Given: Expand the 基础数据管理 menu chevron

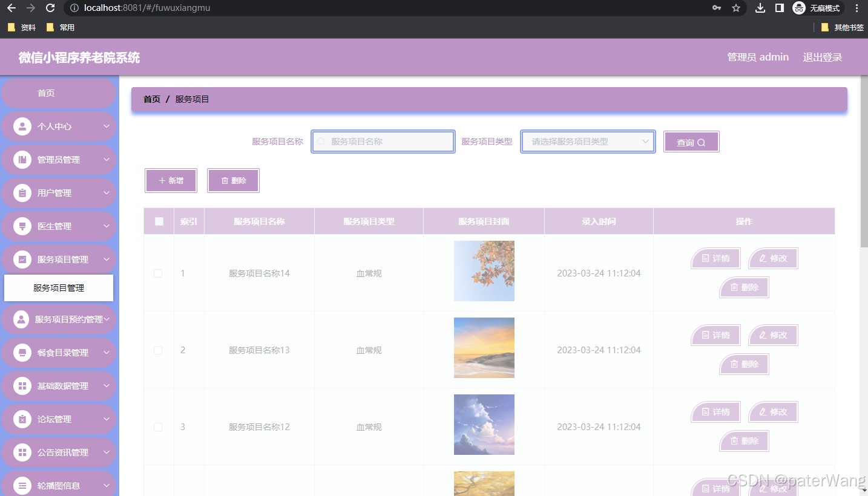Looking at the screenshot, I should (107, 386).
